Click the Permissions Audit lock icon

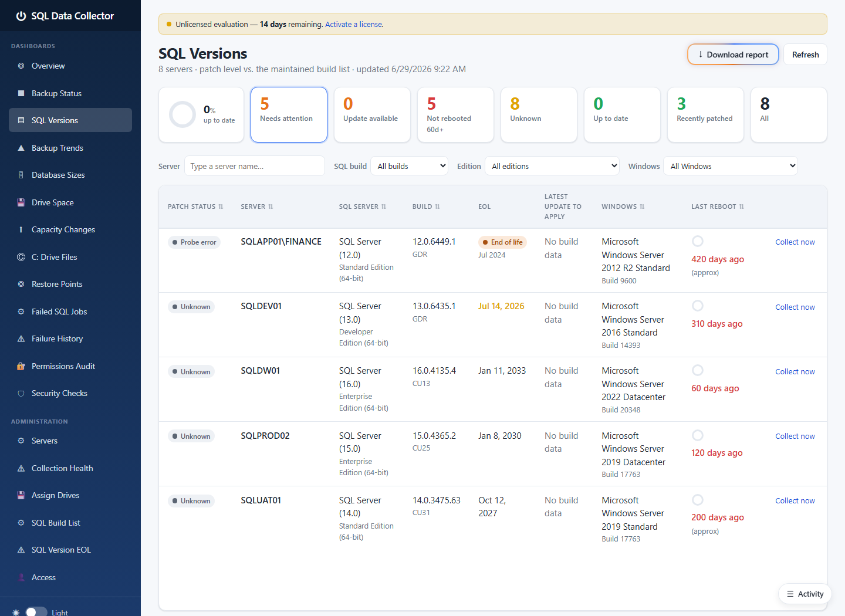coord(21,366)
